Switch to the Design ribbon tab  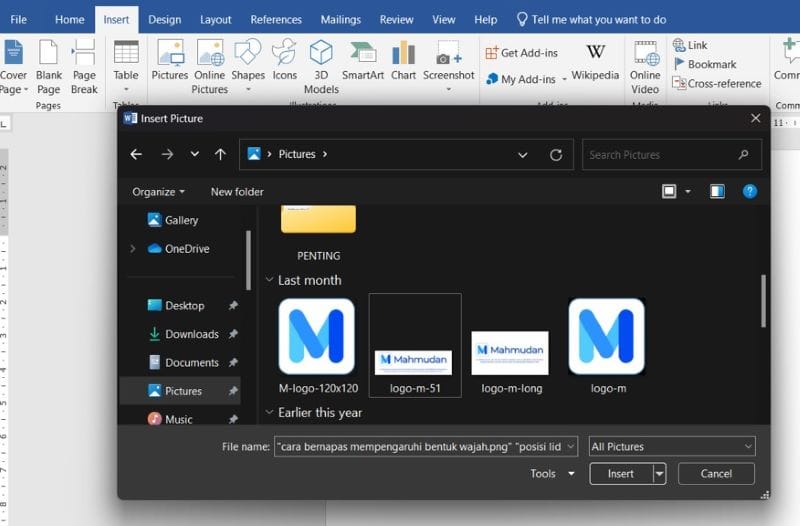tap(165, 19)
